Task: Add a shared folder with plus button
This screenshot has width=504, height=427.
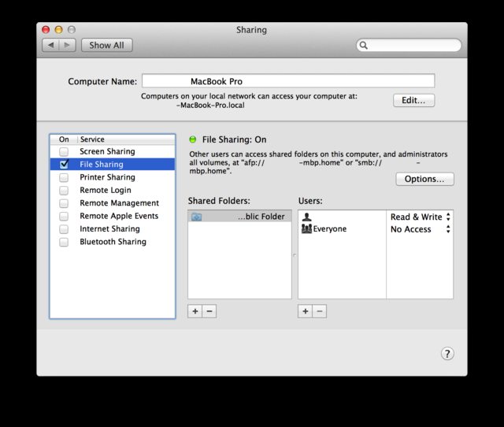Action: click(195, 311)
